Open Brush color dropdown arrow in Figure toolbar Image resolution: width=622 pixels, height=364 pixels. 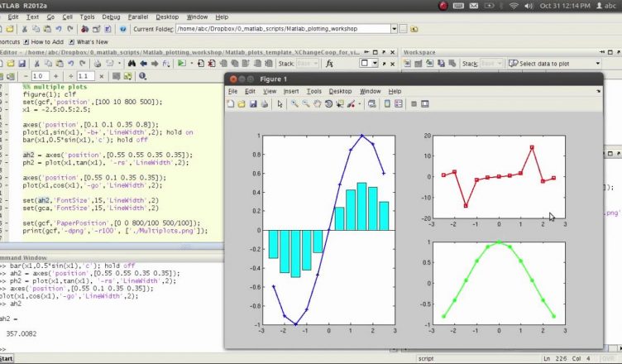click(360, 104)
